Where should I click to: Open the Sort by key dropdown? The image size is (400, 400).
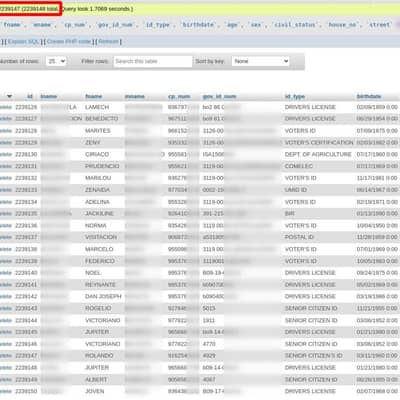point(260,61)
